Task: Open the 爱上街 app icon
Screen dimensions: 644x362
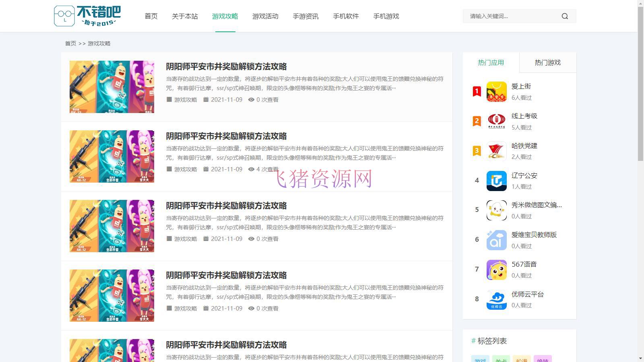Action: click(497, 92)
